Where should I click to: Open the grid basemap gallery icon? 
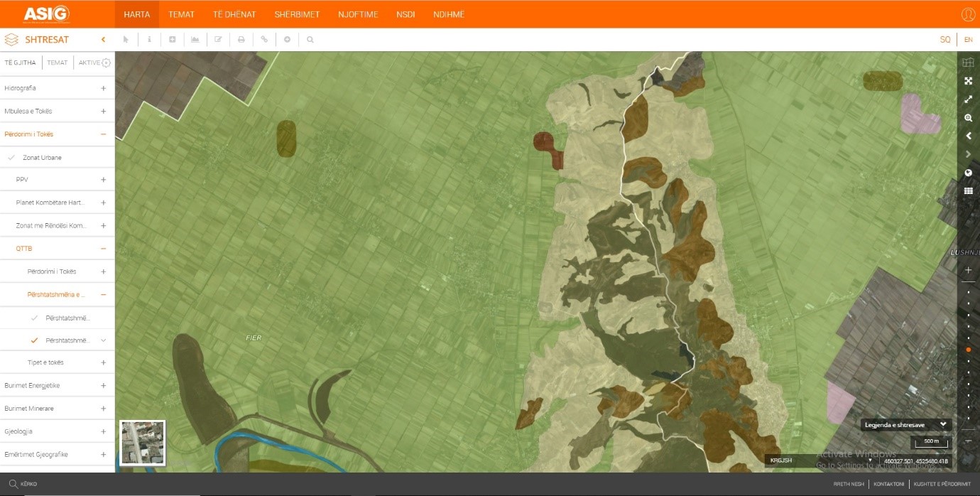[x=968, y=191]
